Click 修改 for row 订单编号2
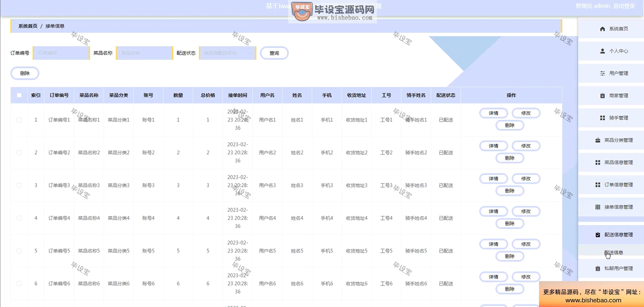This screenshot has width=644, height=307. 526,146
